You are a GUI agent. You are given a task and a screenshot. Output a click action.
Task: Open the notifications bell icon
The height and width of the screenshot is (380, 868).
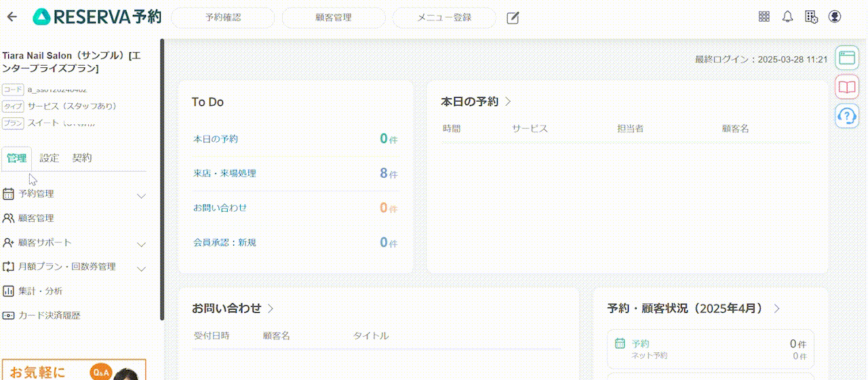point(787,17)
